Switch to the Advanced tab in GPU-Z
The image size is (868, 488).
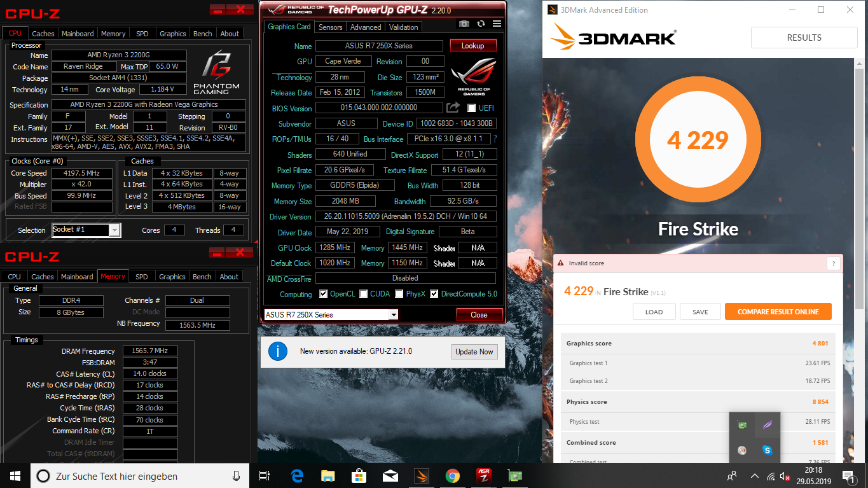(366, 27)
